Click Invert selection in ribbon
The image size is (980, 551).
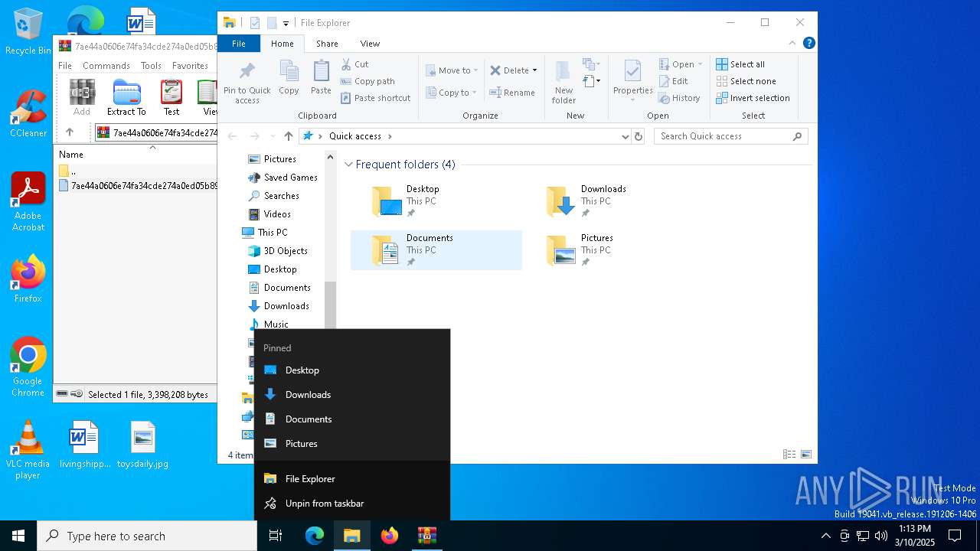pos(753,98)
